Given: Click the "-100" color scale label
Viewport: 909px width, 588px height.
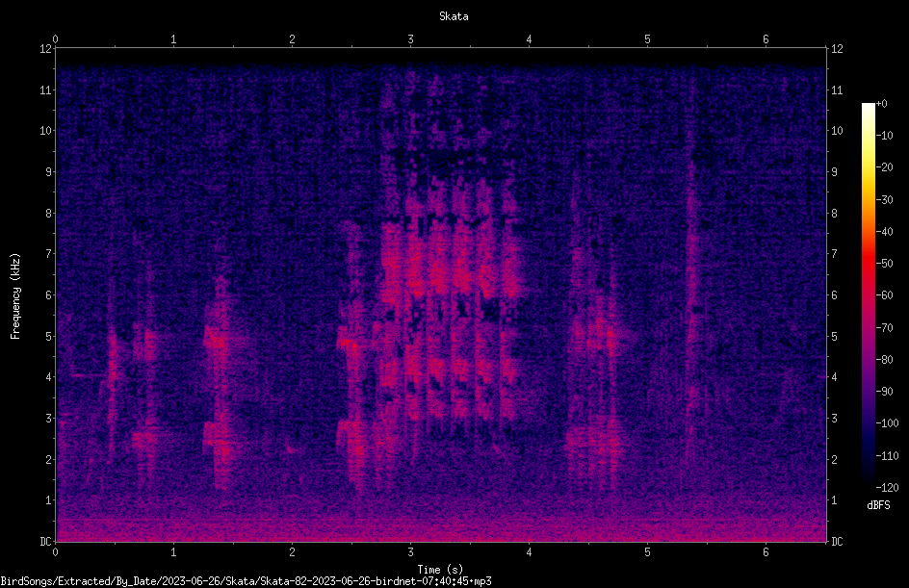Looking at the screenshot, I should point(887,423).
